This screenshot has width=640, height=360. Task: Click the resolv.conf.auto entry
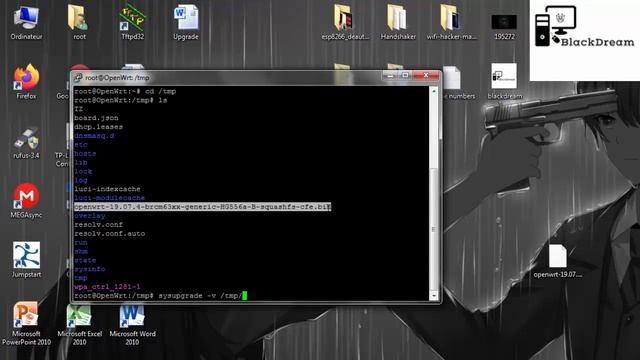click(109, 234)
